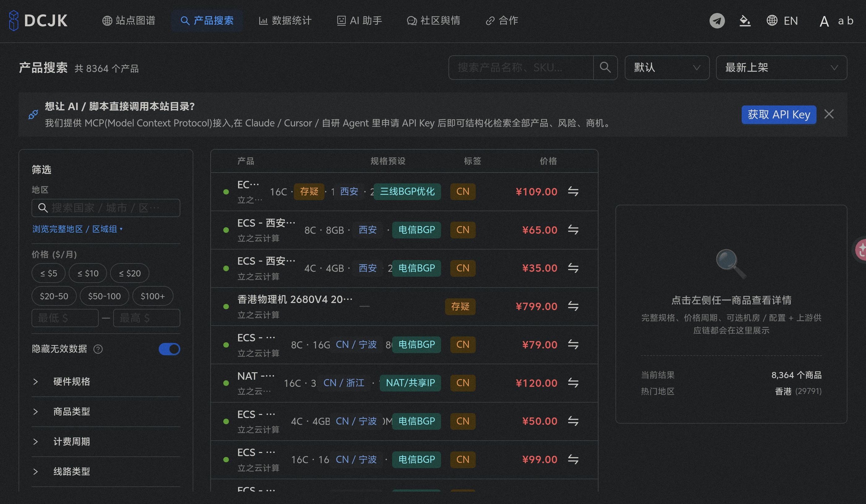Compare the ¥799.00 Hong Kong server

pyautogui.click(x=573, y=306)
